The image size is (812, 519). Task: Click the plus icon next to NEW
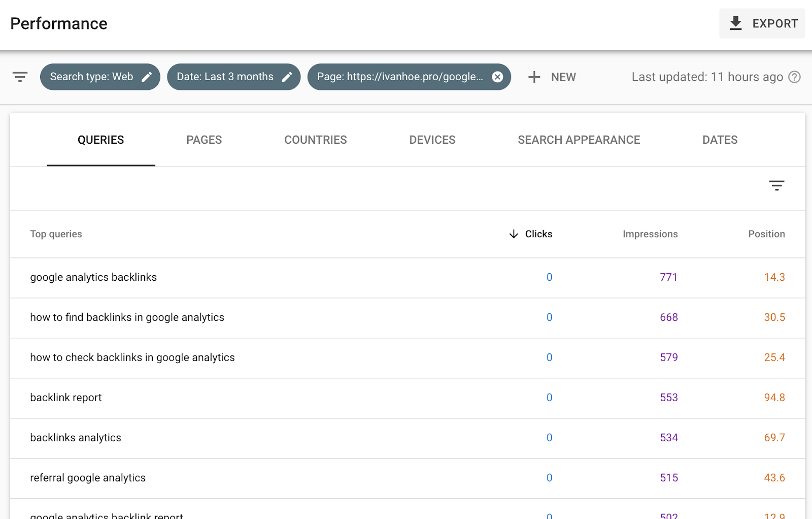tap(534, 77)
